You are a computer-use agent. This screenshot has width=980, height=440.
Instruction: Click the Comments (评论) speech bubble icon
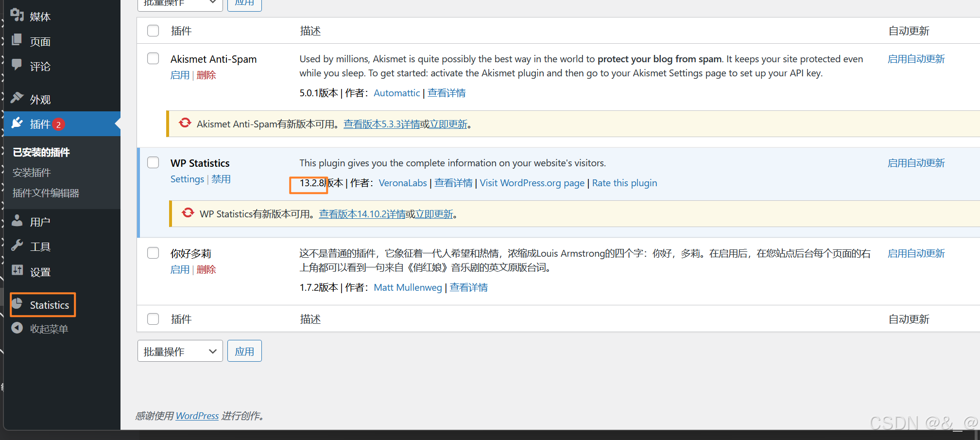tap(17, 65)
